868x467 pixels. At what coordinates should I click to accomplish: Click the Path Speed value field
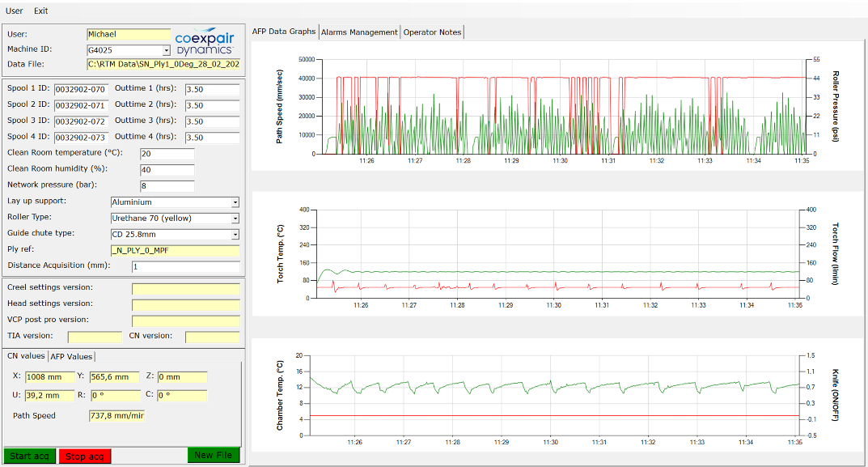[116, 415]
